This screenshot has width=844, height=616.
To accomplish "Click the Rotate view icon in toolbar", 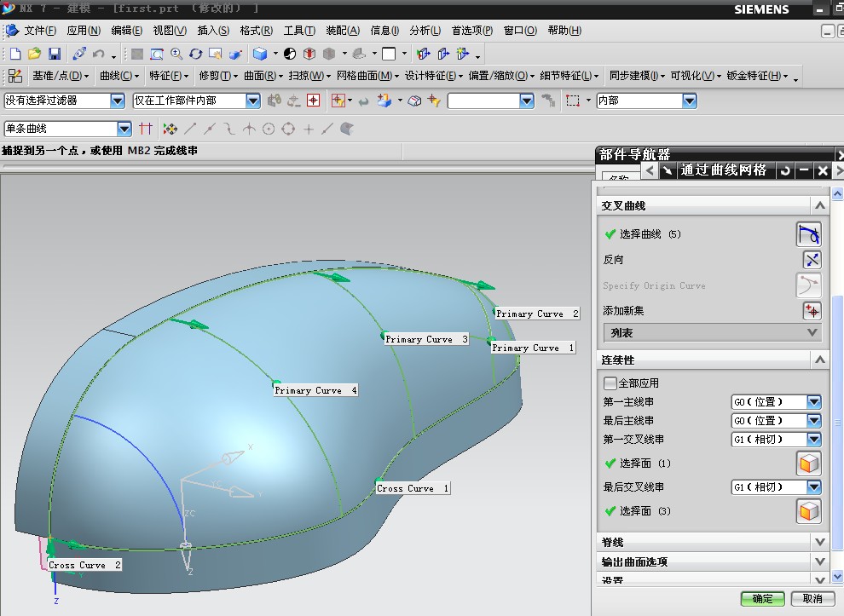I will tap(195, 54).
